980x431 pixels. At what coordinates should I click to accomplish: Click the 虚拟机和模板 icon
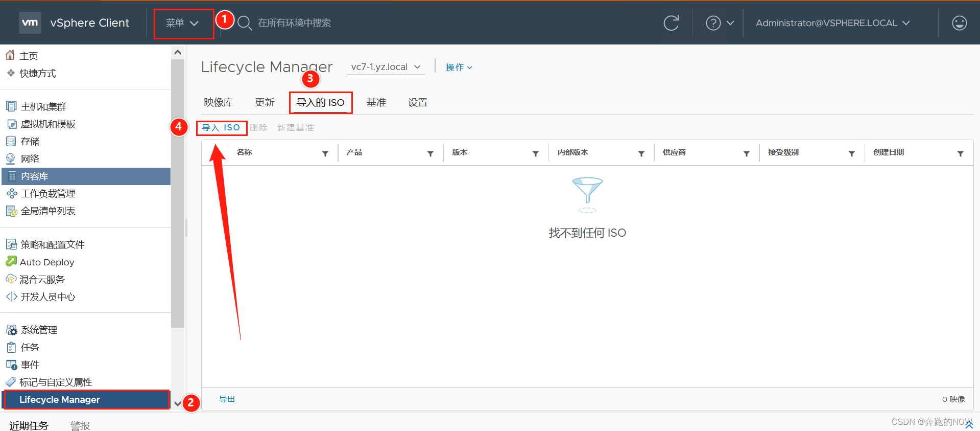12,124
